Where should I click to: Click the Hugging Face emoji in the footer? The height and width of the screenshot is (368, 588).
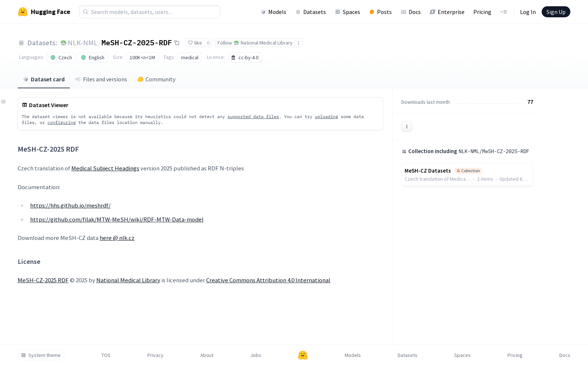point(303,355)
